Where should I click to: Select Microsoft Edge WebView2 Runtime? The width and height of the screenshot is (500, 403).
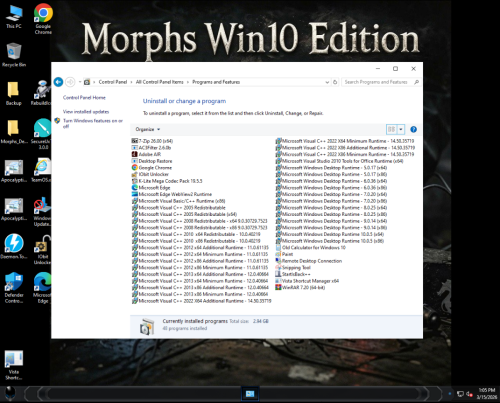tap(172, 194)
